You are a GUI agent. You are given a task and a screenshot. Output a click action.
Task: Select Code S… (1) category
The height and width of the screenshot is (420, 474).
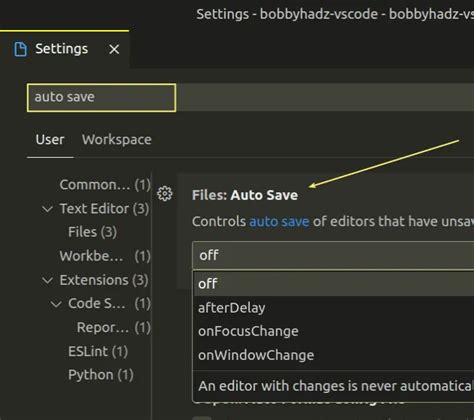[109, 304]
